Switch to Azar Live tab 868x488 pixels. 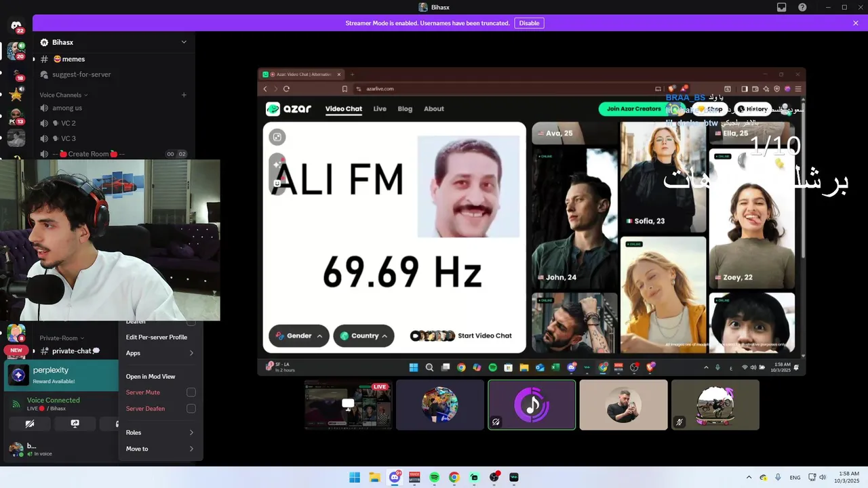click(380, 108)
